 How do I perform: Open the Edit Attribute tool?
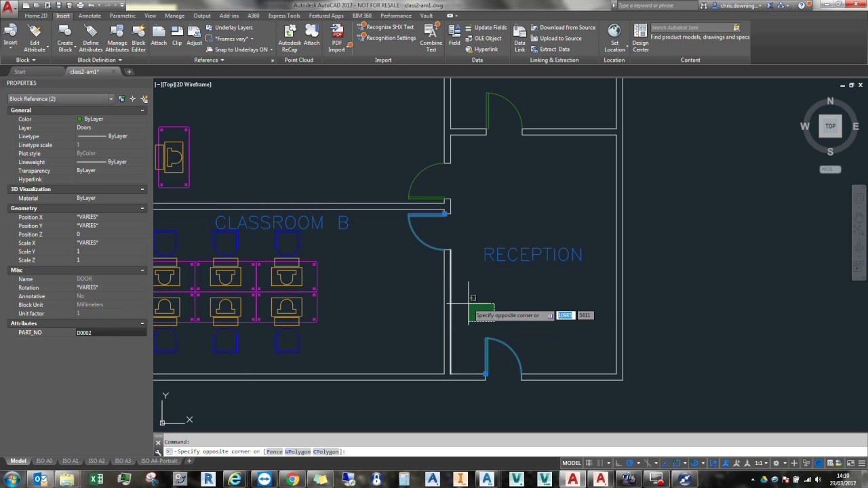click(x=35, y=38)
